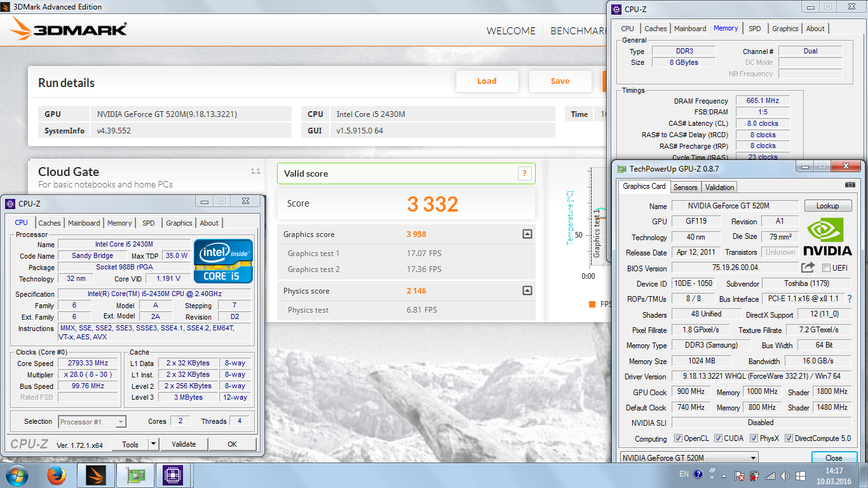Click the Get Windows 10 tray icon
This screenshot has width=868, height=488.
pyautogui.click(x=801, y=475)
